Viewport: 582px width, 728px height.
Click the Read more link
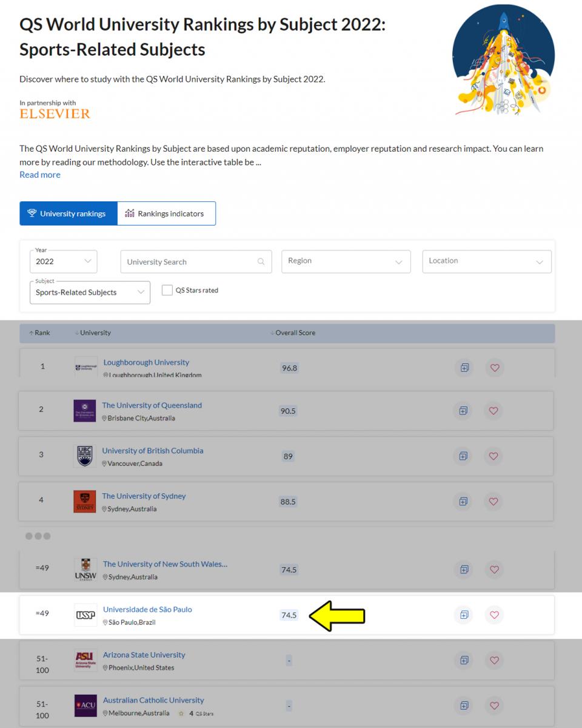[x=40, y=175]
